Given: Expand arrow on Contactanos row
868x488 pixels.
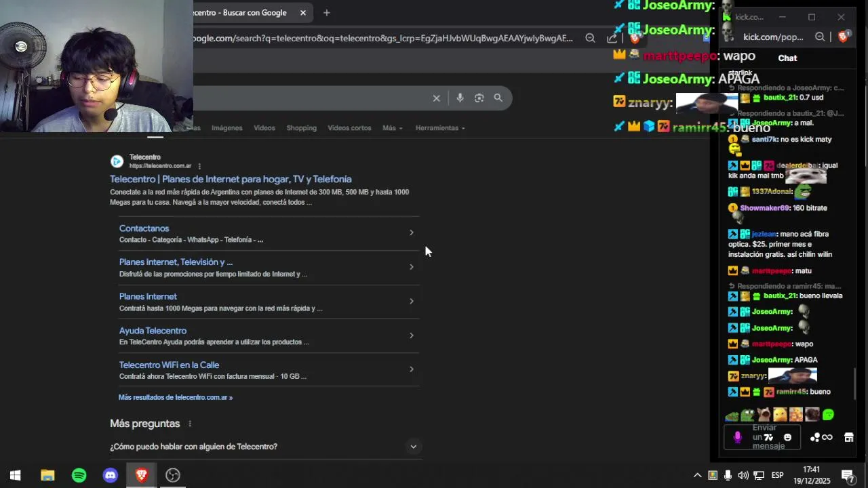Looking at the screenshot, I should (x=411, y=232).
